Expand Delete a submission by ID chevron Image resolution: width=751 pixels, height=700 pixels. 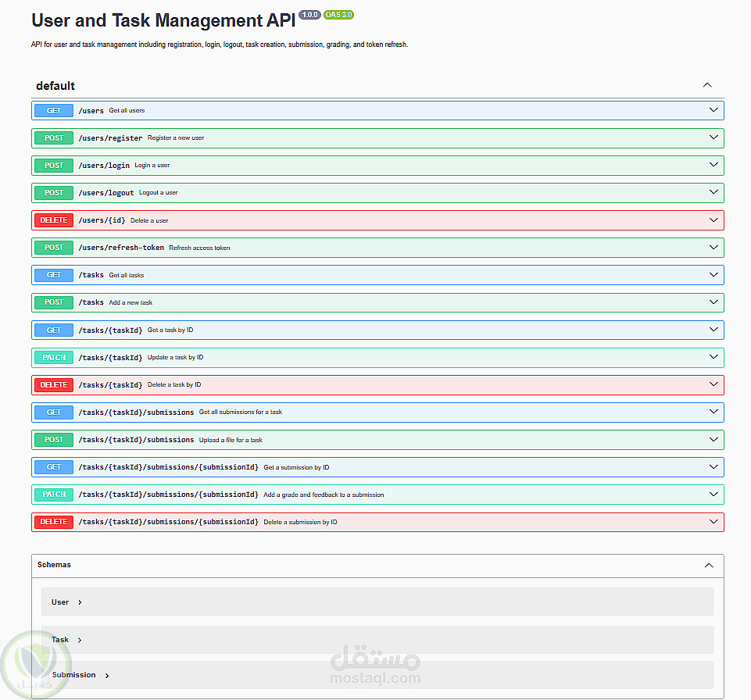click(x=713, y=521)
